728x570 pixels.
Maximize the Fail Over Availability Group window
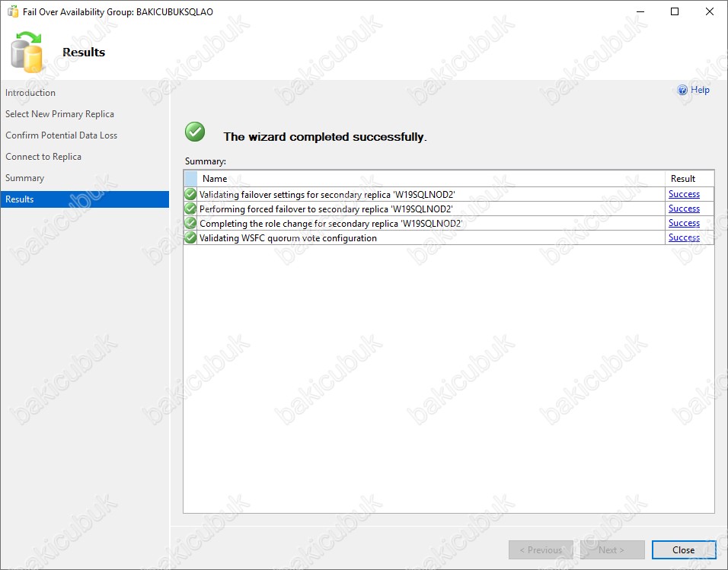point(675,11)
